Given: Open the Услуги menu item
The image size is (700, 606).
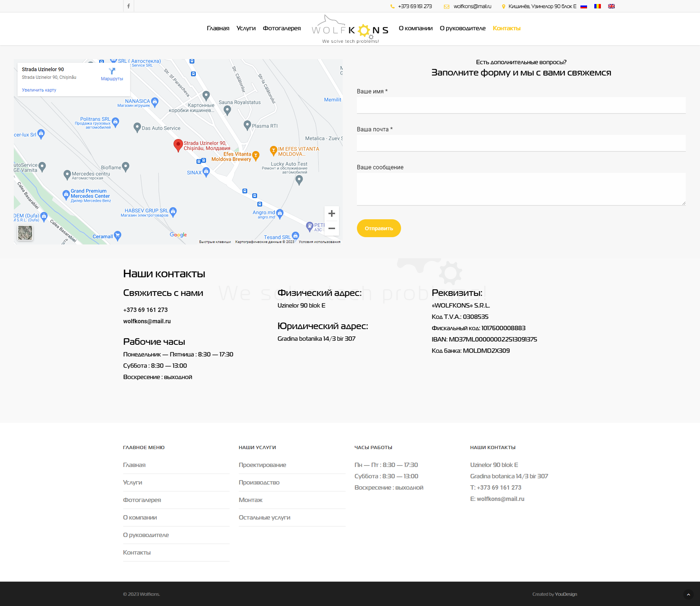Looking at the screenshot, I should pyautogui.click(x=246, y=28).
